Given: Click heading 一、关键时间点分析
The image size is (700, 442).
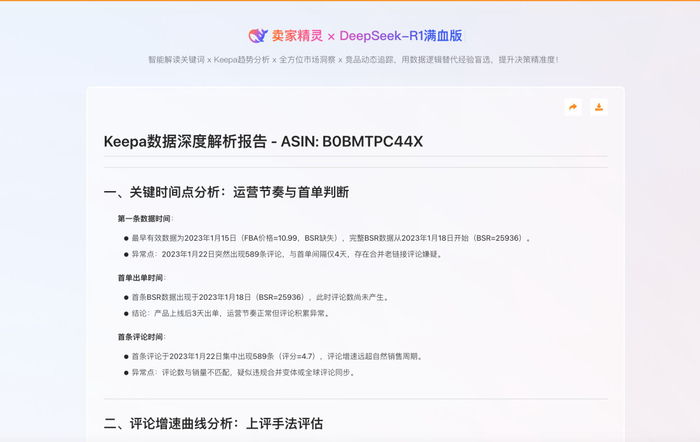Looking at the screenshot, I should click(226, 192).
